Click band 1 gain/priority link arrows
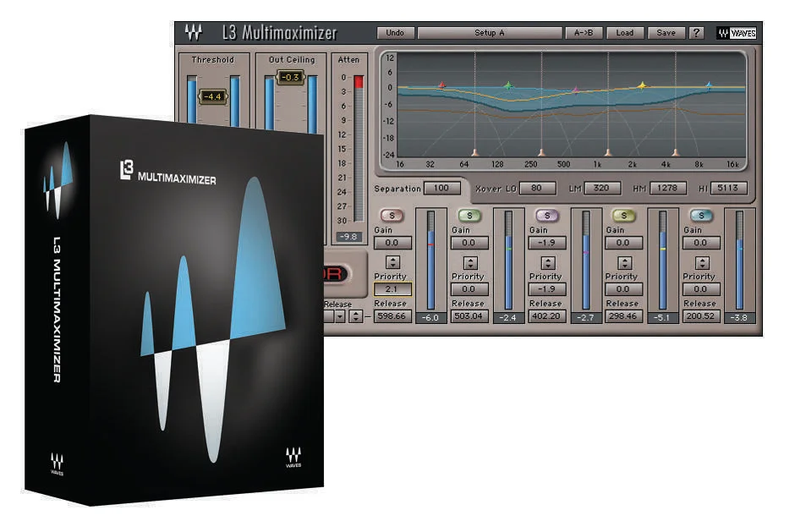Viewport: 795px width, 532px height. 393,262
